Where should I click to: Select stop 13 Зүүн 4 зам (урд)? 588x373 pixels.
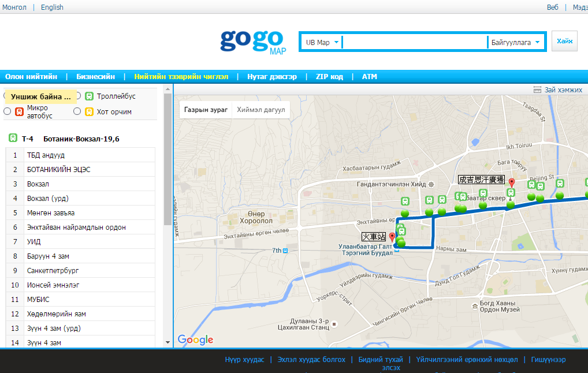pos(81,329)
